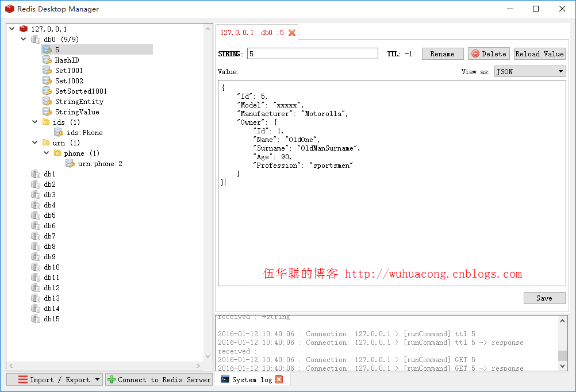Collapse the db0 database node
576x392 pixels.
[x=24, y=39]
